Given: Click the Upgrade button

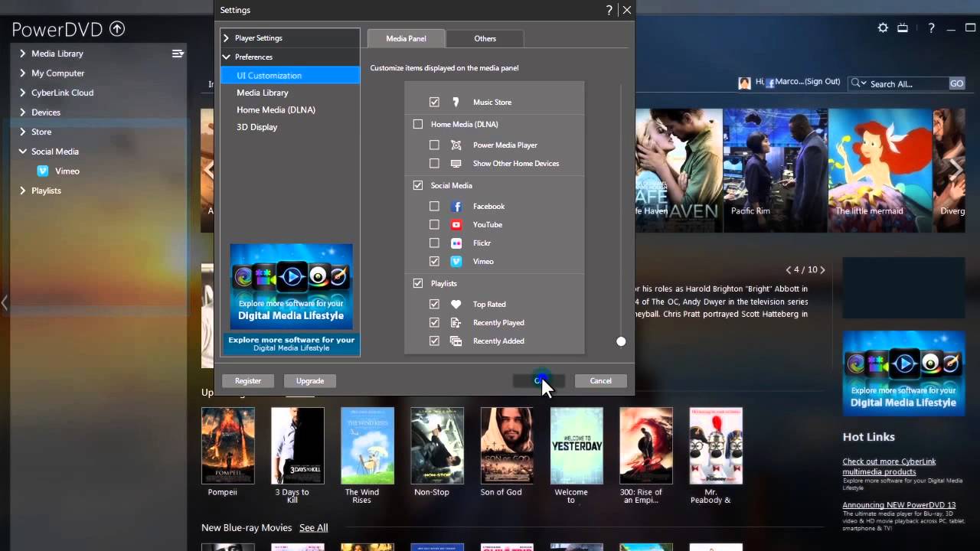Looking at the screenshot, I should click(x=310, y=380).
